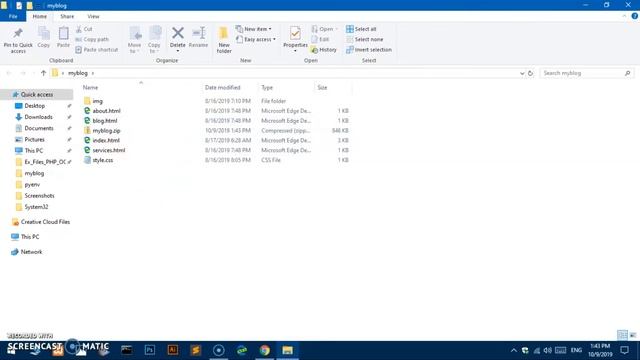Viewport: 640px width, 360px height.
Task: Click the Search myblog field
Action: (587, 73)
